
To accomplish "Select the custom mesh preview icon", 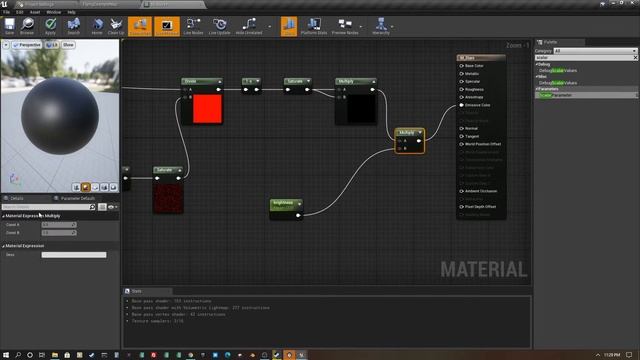I will [113, 187].
